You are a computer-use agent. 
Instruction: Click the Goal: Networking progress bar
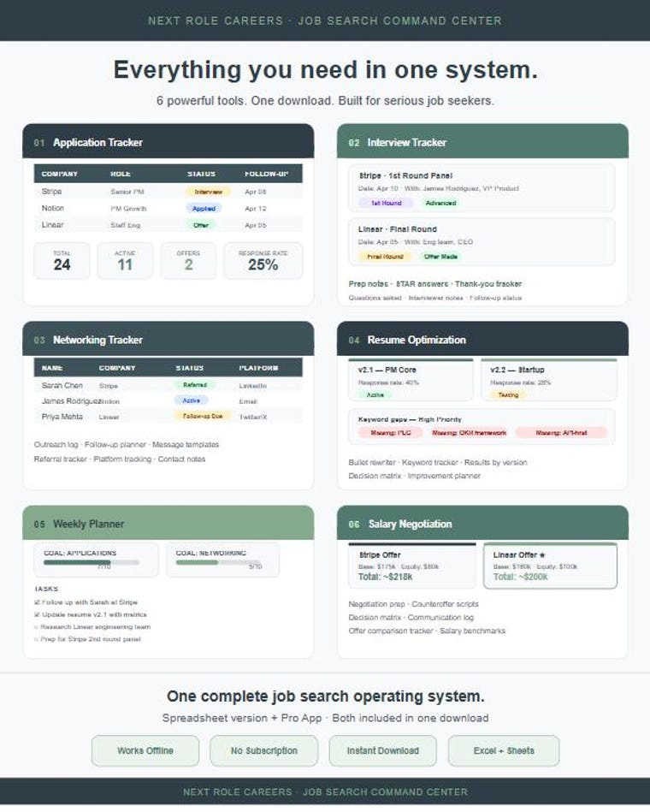click(x=218, y=562)
